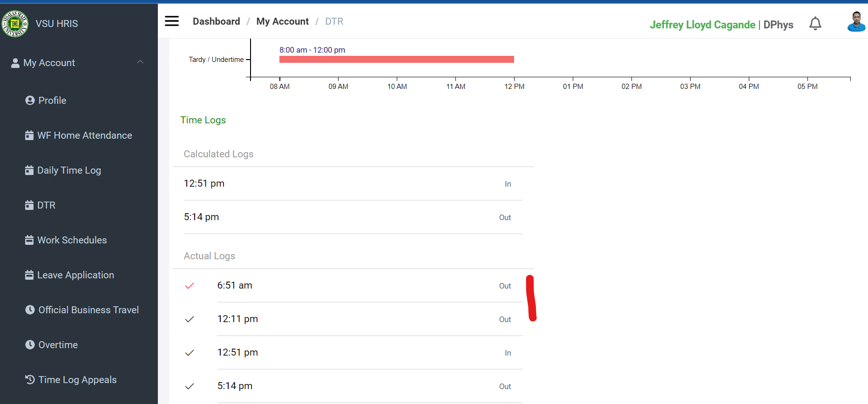The height and width of the screenshot is (404, 868).
Task: Click the red Tardy/Undertime timeline bar
Action: 396,60
